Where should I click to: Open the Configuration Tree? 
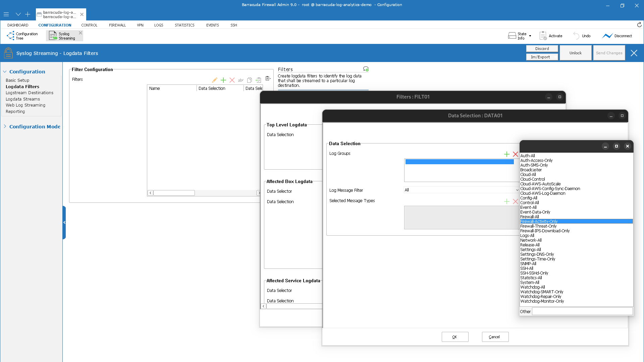click(x=22, y=36)
